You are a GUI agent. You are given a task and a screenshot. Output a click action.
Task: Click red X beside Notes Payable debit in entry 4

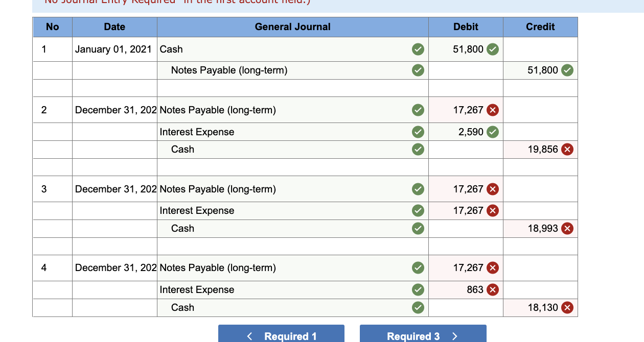click(492, 268)
